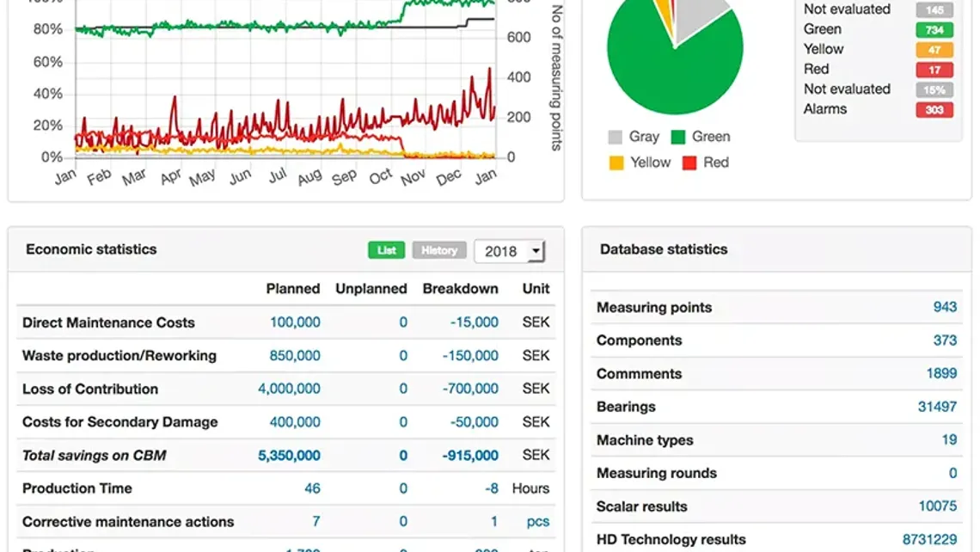Switch Economic statistics to History view
The width and height of the screenshot is (980, 552).
pos(439,250)
